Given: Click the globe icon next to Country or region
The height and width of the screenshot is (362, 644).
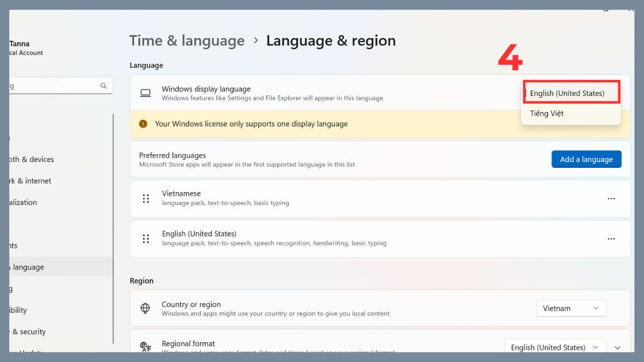Looking at the screenshot, I should (145, 308).
